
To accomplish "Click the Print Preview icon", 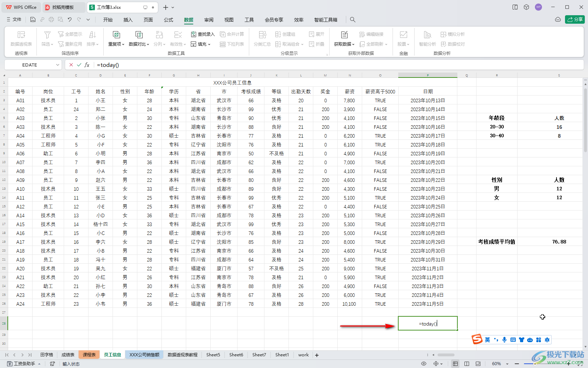I will point(61,20).
